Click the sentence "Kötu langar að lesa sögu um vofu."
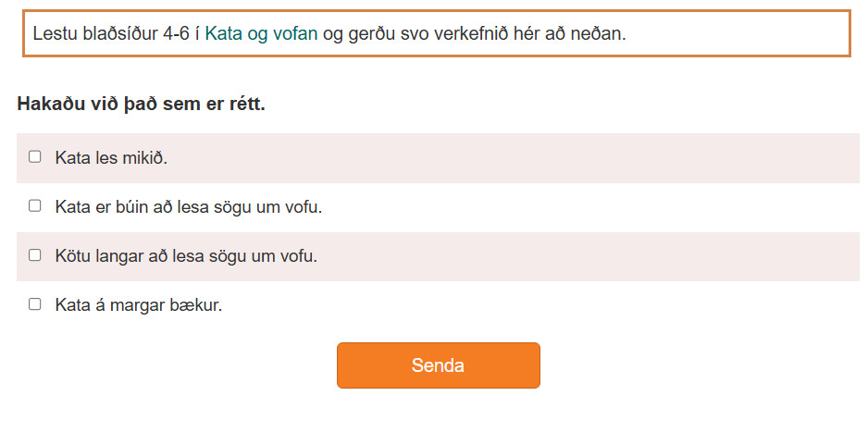868x433 pixels. (186, 256)
